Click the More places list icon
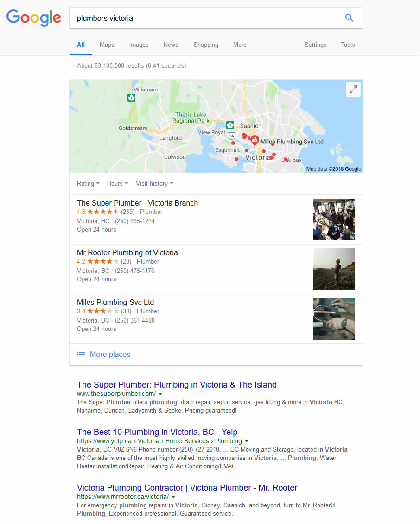420x524 pixels. click(81, 354)
